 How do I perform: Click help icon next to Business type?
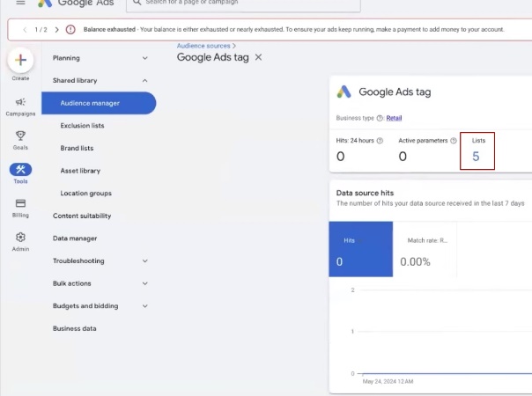(380, 118)
